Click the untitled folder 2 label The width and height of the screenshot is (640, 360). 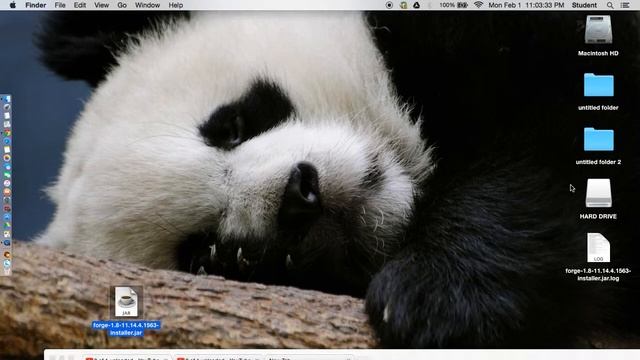tap(598, 162)
